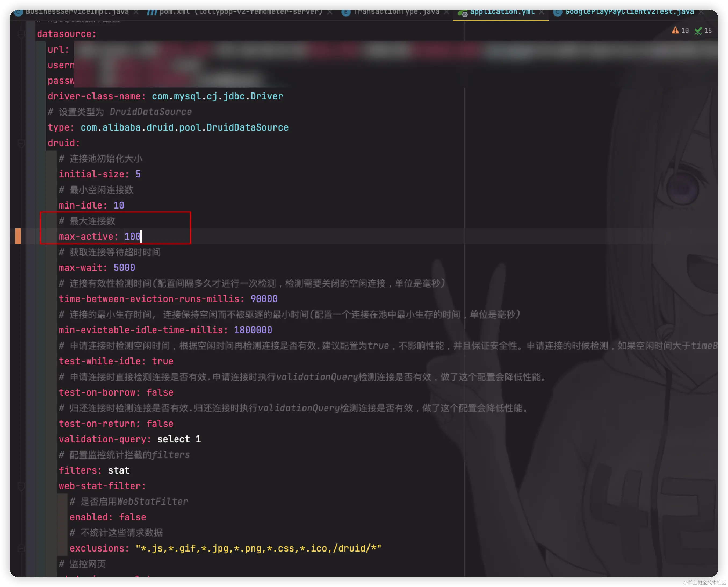Close the TransactionType.java tab

pyautogui.click(x=446, y=12)
